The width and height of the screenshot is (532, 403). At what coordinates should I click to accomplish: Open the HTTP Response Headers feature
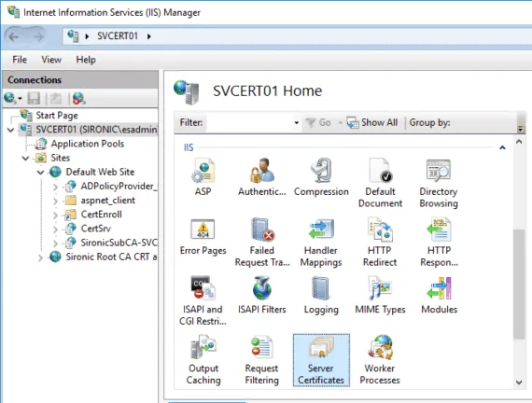click(439, 242)
